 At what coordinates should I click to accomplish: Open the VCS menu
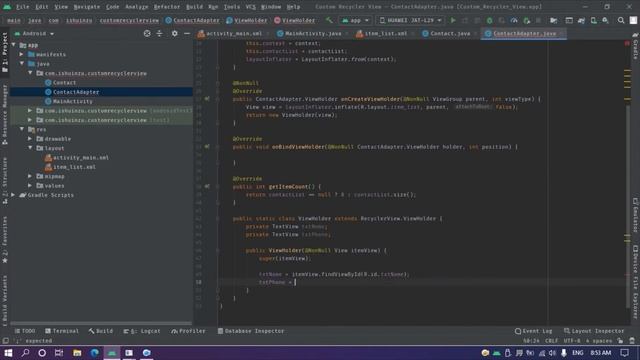(x=250, y=7)
